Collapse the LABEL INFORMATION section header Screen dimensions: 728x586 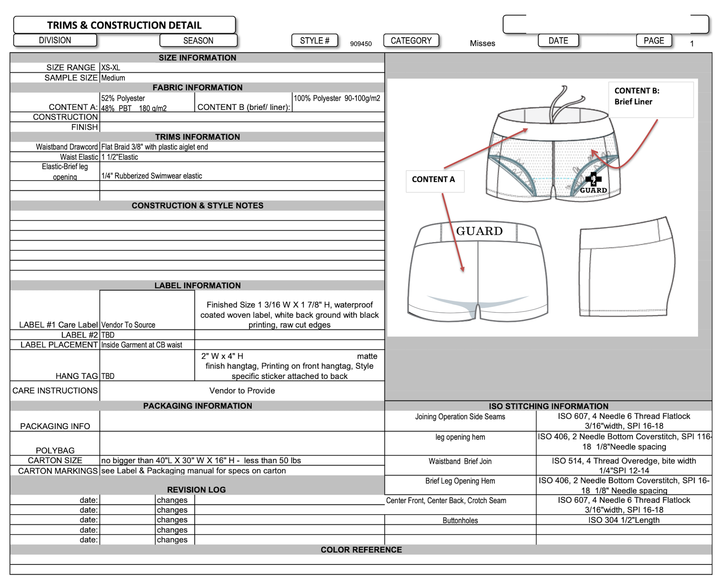click(197, 285)
